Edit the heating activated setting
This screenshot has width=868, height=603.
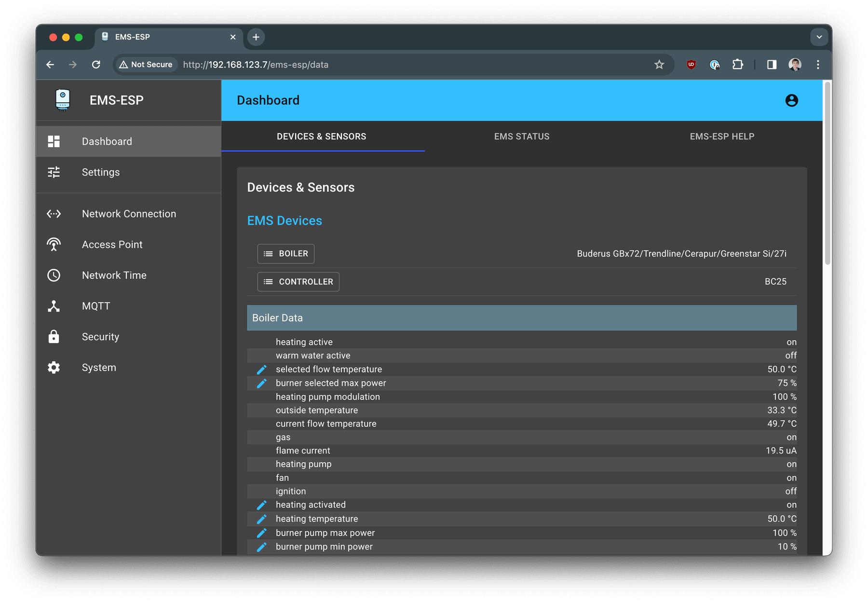tap(262, 505)
